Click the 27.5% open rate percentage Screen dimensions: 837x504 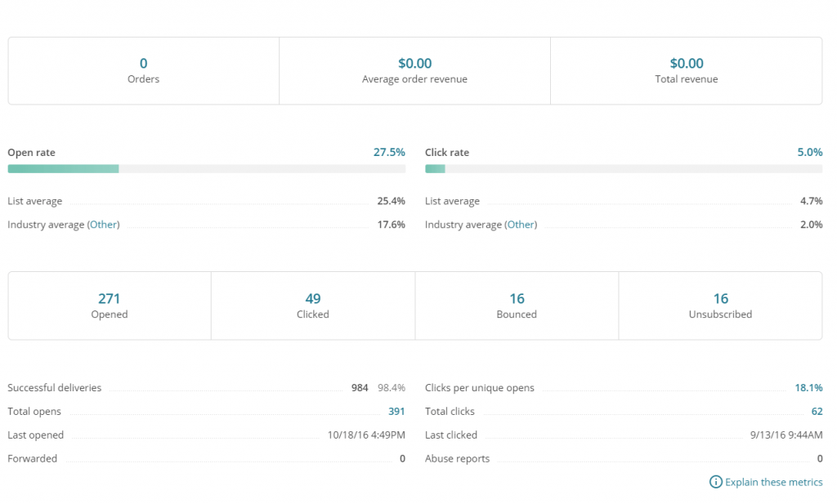coord(389,153)
